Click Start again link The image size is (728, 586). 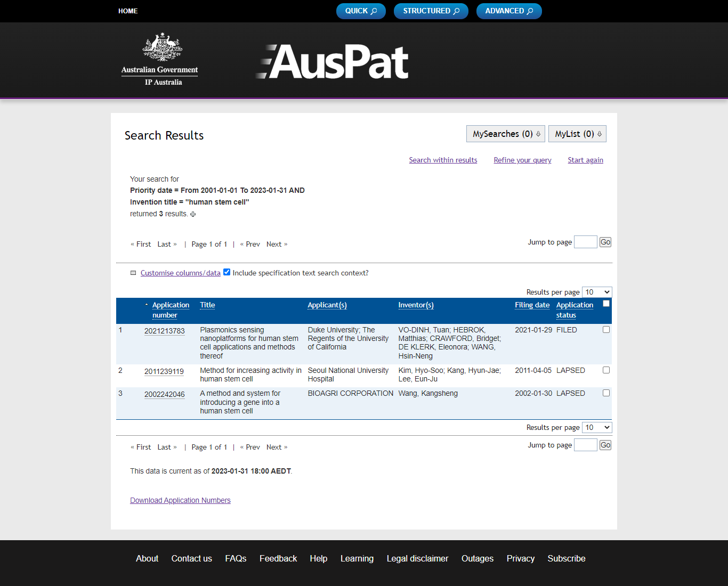(x=585, y=160)
